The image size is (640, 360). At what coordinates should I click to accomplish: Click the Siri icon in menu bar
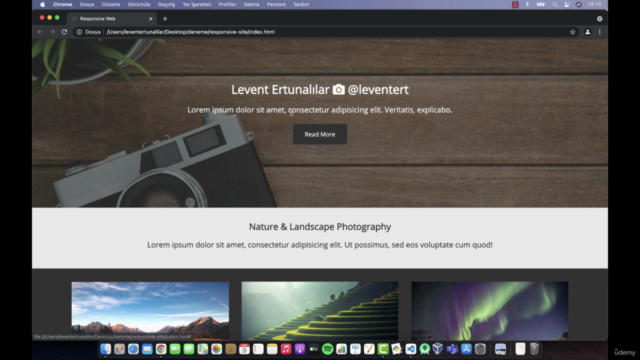click(x=579, y=4)
